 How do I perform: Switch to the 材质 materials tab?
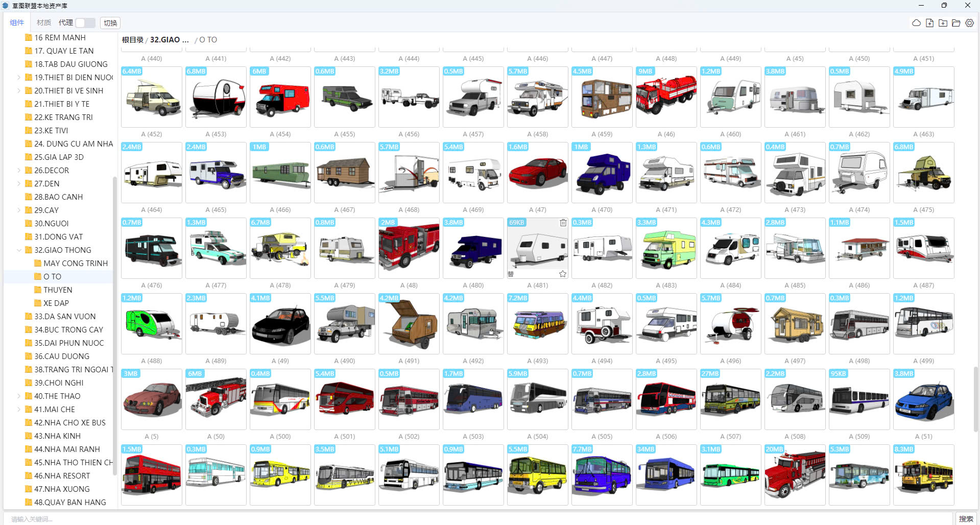tap(44, 23)
